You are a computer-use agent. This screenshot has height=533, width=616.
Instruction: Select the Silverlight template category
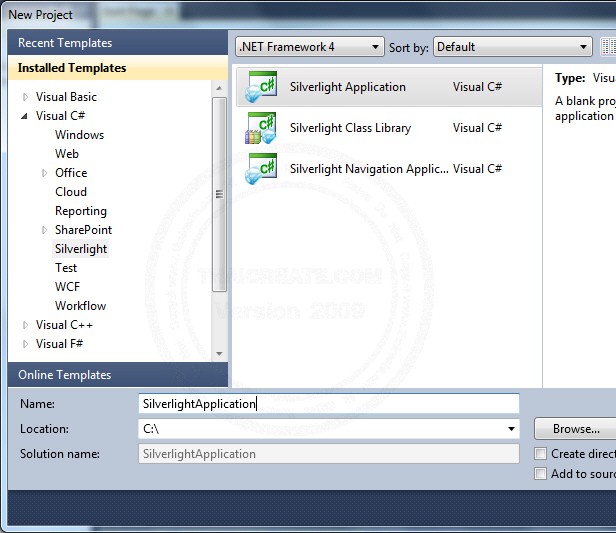click(81, 249)
